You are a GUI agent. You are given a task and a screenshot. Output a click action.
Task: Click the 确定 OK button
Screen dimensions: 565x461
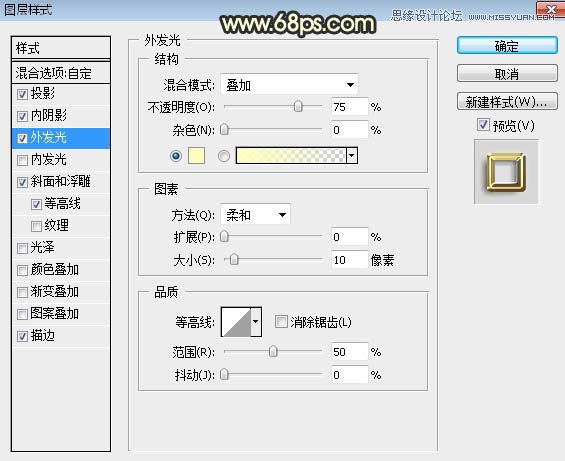[507, 45]
